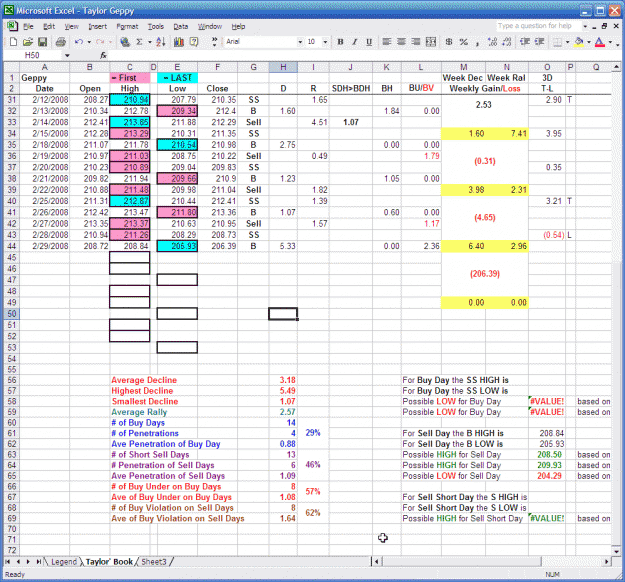Create a new workbook with the New icon
625x582 pixels.
(13, 42)
